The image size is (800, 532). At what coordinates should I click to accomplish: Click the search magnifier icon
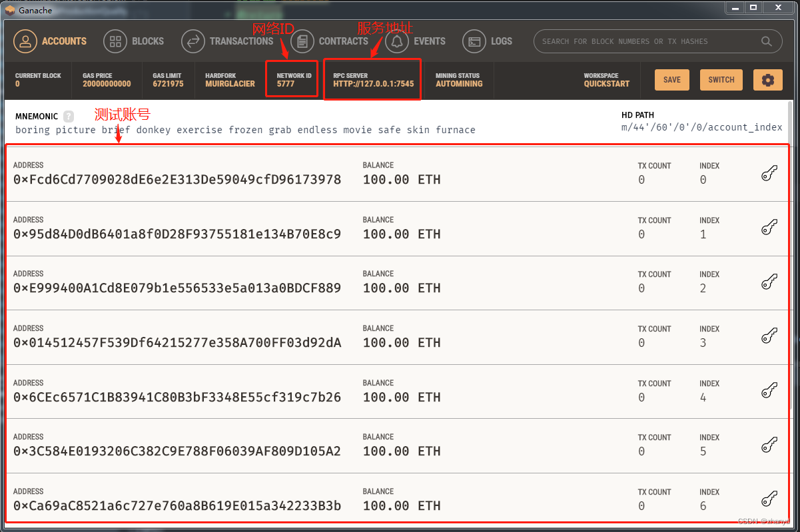click(x=767, y=41)
